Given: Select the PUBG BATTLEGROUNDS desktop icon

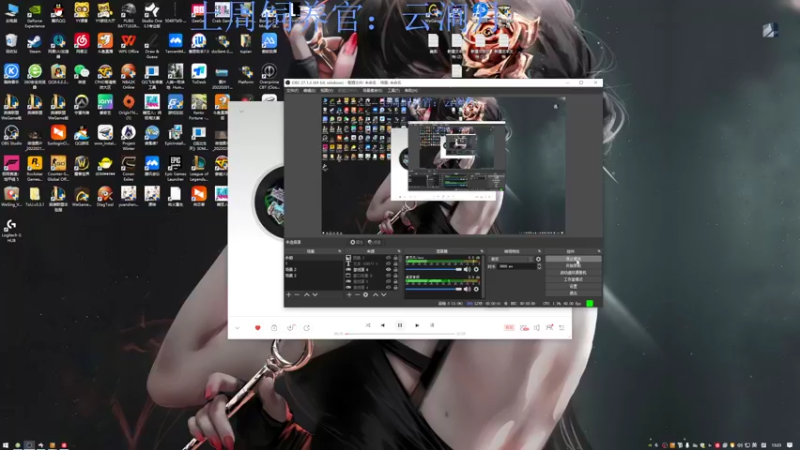Looking at the screenshot, I should [x=129, y=14].
